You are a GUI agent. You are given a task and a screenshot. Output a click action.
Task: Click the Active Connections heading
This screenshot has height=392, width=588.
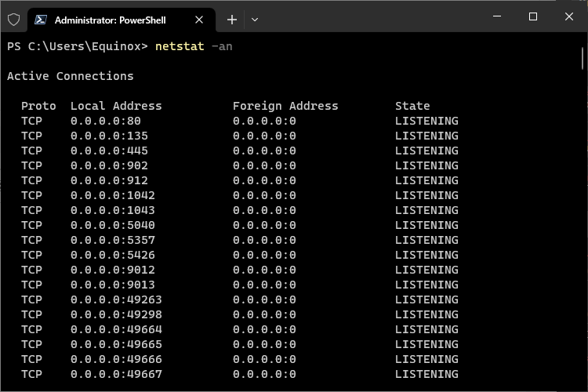[x=71, y=76]
